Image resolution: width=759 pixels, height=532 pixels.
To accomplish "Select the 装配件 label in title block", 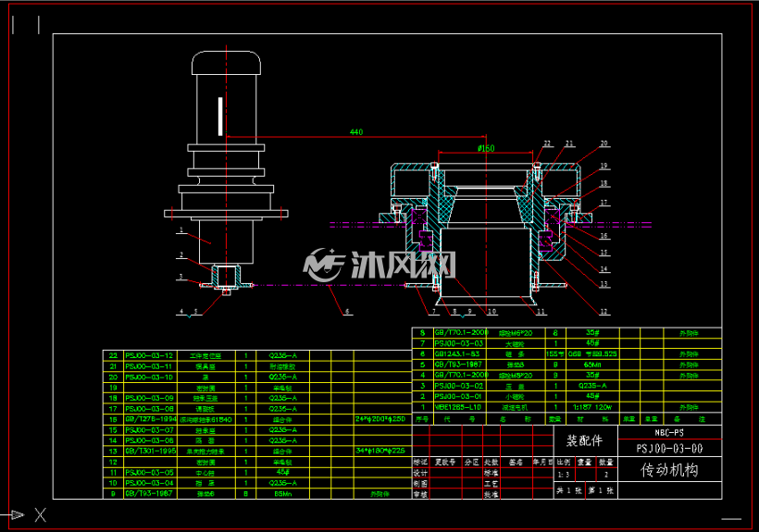I will (585, 440).
